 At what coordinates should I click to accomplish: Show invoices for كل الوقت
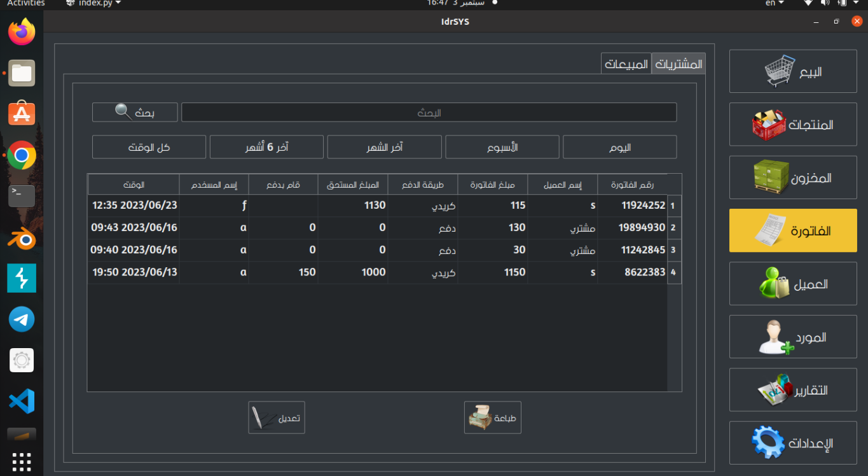(x=149, y=147)
